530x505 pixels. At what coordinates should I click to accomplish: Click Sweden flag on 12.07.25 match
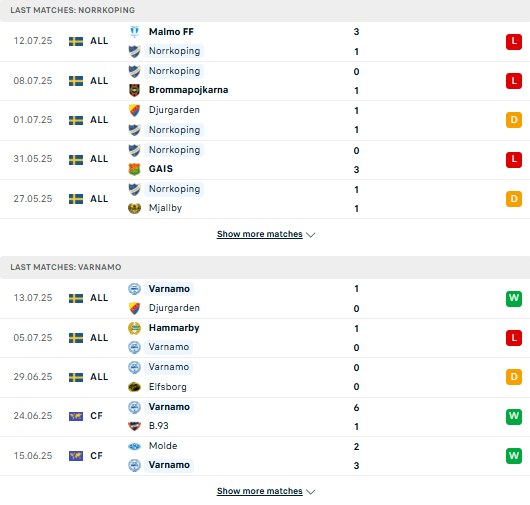(x=76, y=42)
